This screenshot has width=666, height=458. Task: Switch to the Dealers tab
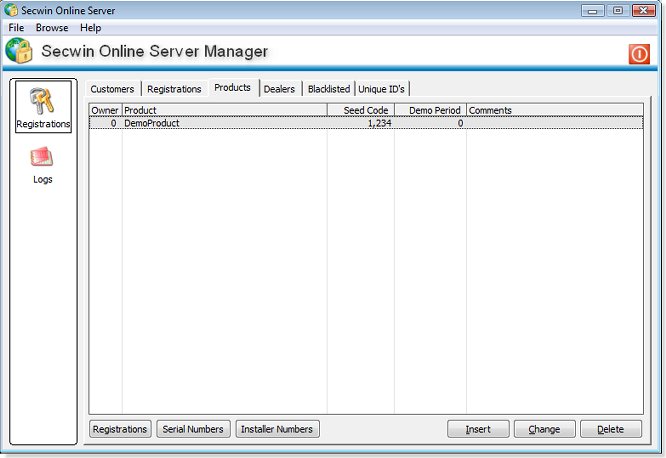279,89
